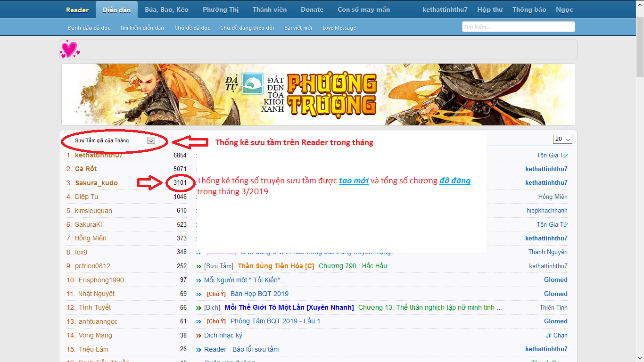Viewport: 644px width, 362px height.
Task: Open the "Sưu Tầm giá của Tháng" dropdown
Action: pos(112,140)
